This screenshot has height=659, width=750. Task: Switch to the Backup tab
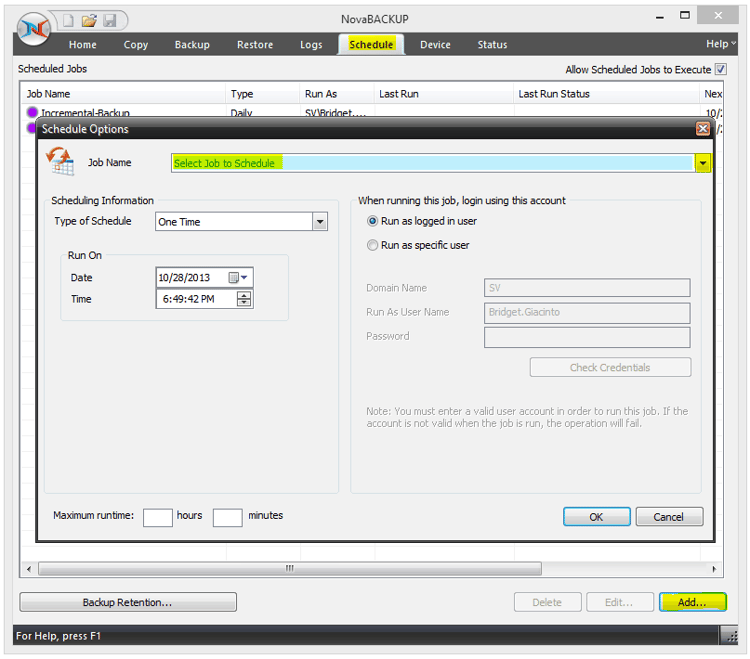192,44
